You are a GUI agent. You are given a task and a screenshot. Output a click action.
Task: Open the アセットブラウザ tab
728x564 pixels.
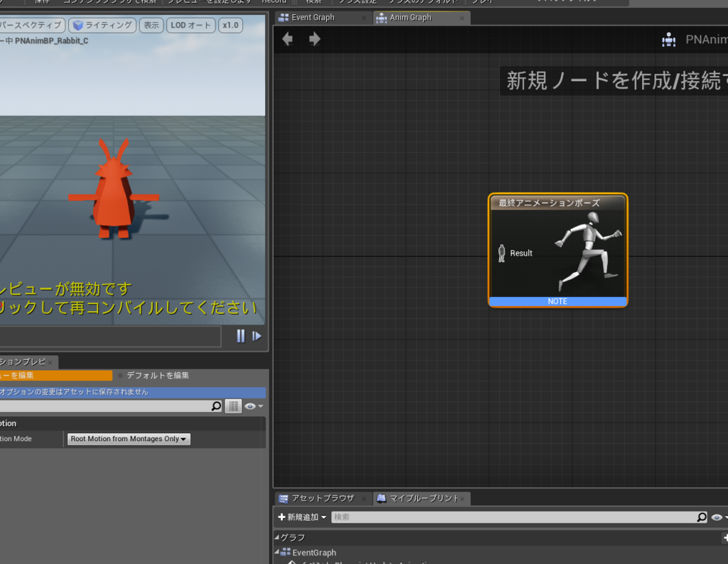[323, 498]
